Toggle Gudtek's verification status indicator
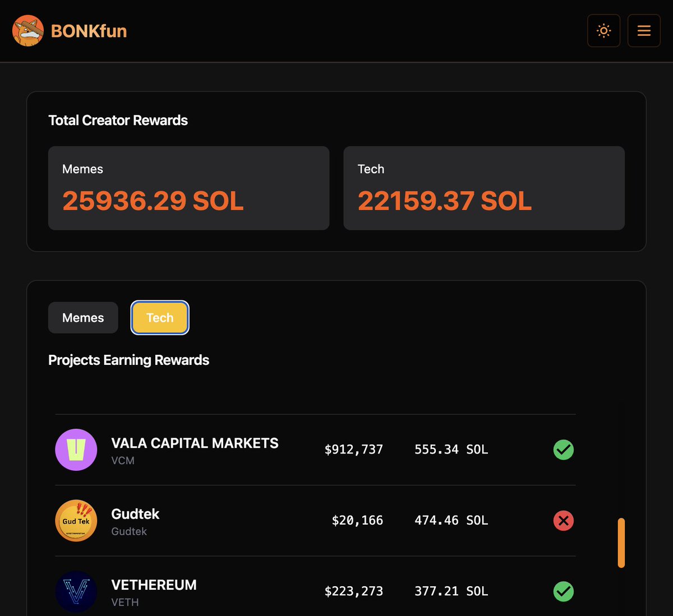 pyautogui.click(x=563, y=521)
